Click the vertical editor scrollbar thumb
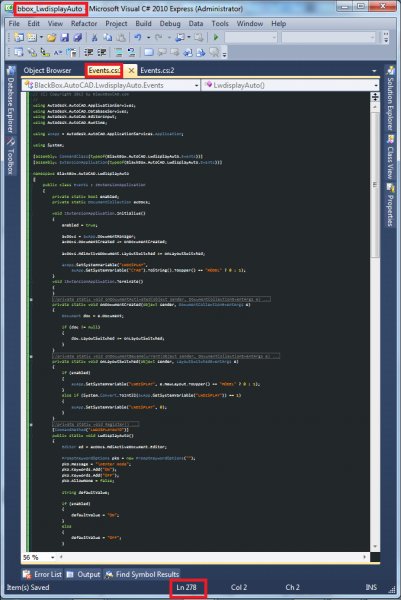Viewport: 401px width, 600px height. click(x=375, y=184)
